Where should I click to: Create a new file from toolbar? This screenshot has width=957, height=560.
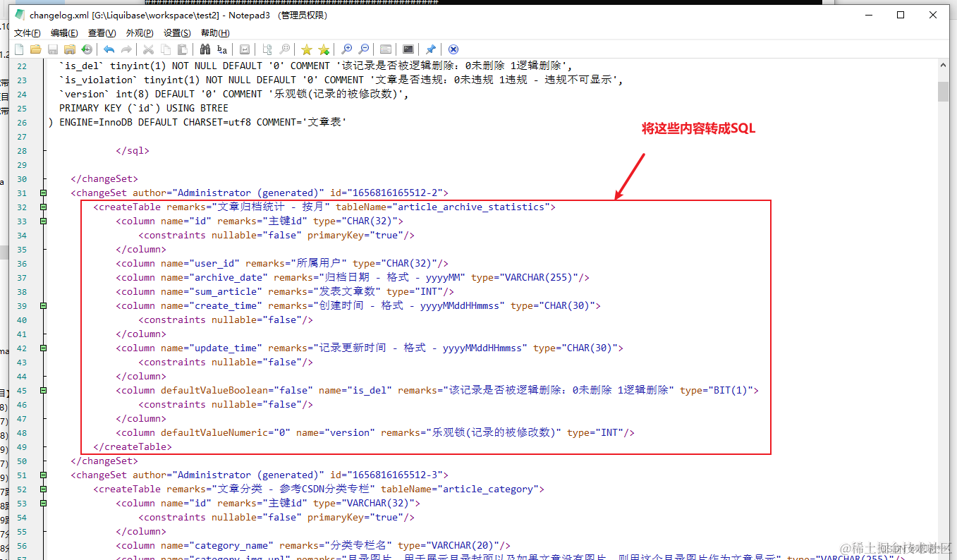(x=19, y=49)
